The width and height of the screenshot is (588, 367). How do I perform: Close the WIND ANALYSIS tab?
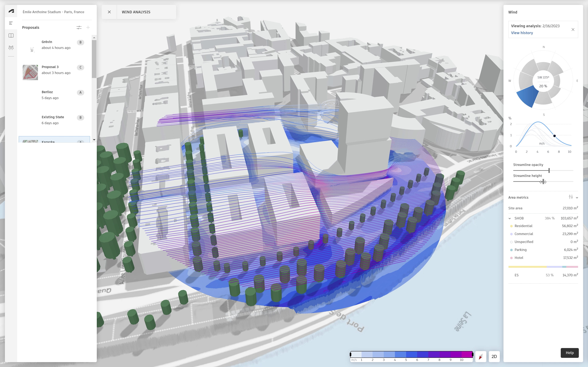pyautogui.click(x=109, y=12)
